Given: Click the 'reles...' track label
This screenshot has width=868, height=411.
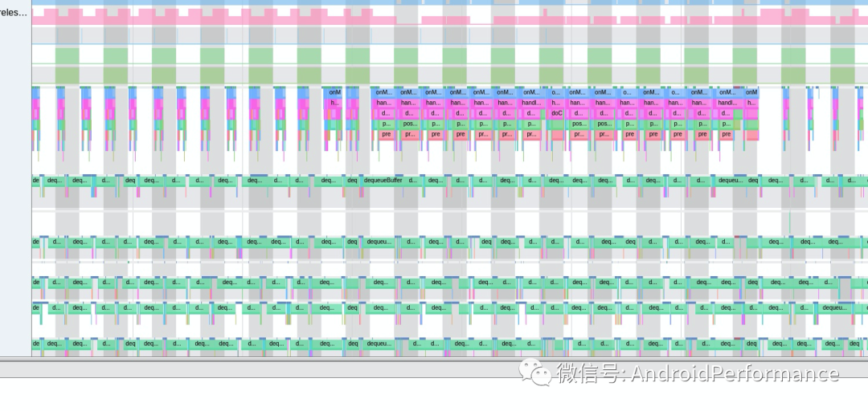Looking at the screenshot, I should point(14,13).
